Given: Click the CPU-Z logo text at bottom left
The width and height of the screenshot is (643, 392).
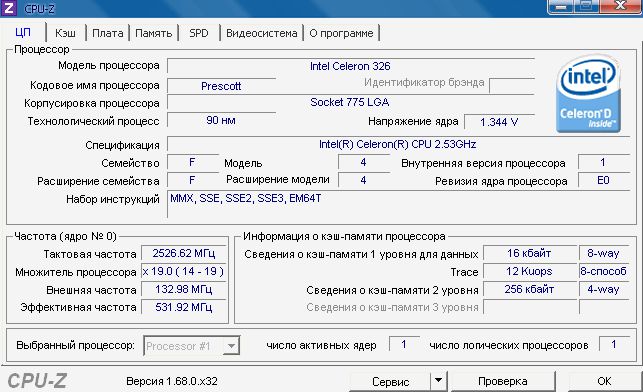Looking at the screenshot, I should pyautogui.click(x=37, y=381).
